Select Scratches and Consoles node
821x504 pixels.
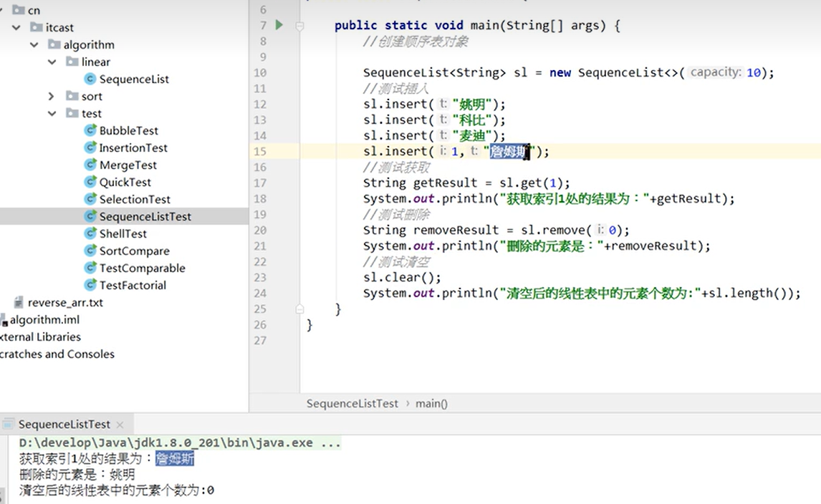pyautogui.click(x=57, y=354)
